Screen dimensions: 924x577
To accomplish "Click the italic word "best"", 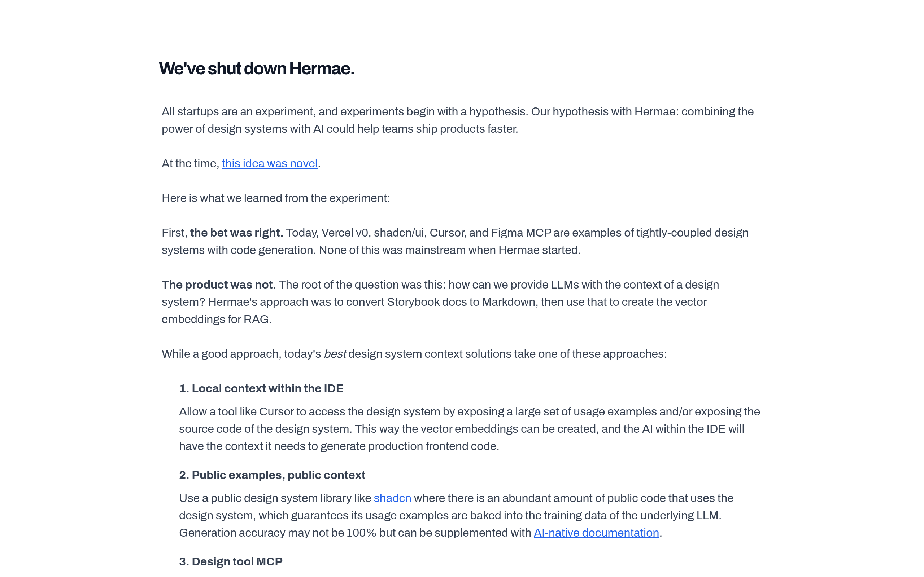I will pos(335,354).
